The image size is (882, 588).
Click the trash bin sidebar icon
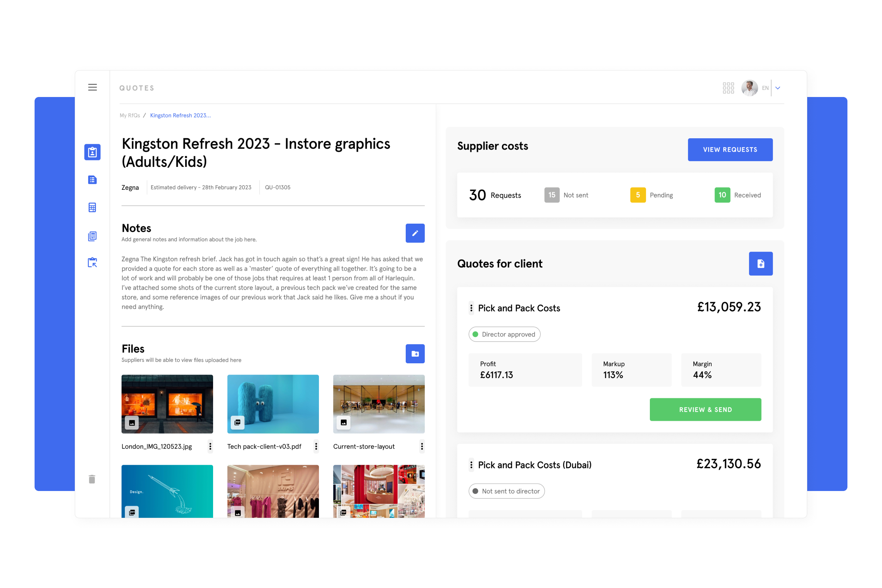[92, 479]
